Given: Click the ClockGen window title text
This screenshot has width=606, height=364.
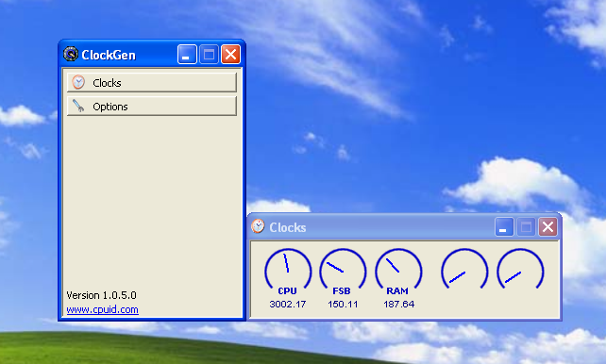Looking at the screenshot, I should coord(109,55).
